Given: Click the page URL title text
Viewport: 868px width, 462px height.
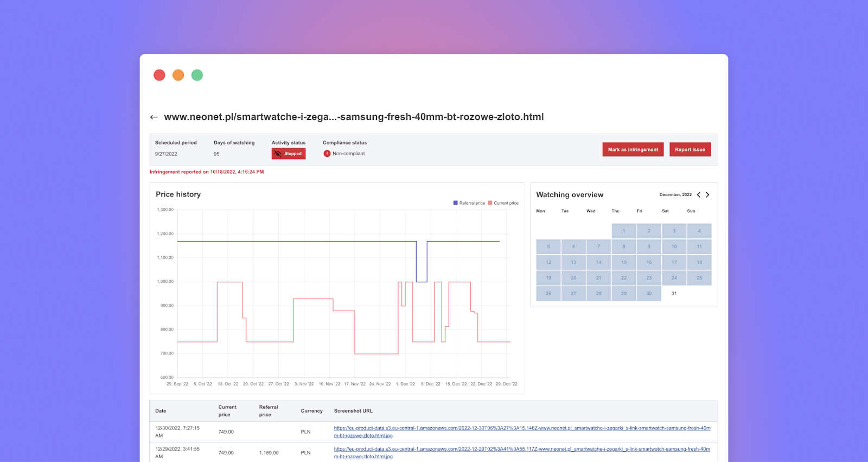Looking at the screenshot, I should coord(354,117).
